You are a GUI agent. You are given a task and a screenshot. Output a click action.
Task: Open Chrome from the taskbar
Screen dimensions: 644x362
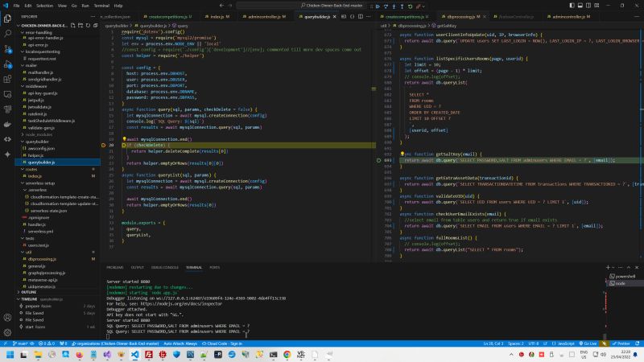(x=287, y=354)
